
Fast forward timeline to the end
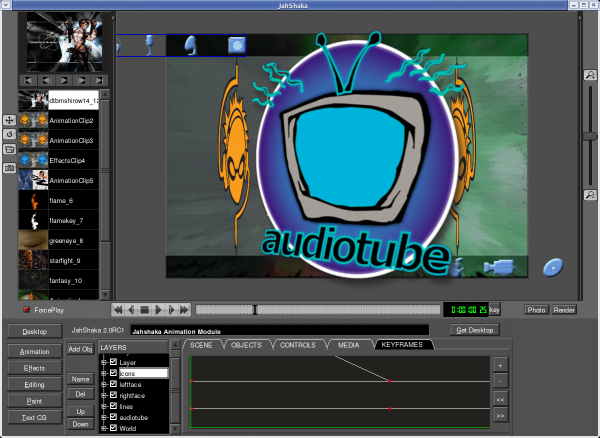click(x=184, y=309)
